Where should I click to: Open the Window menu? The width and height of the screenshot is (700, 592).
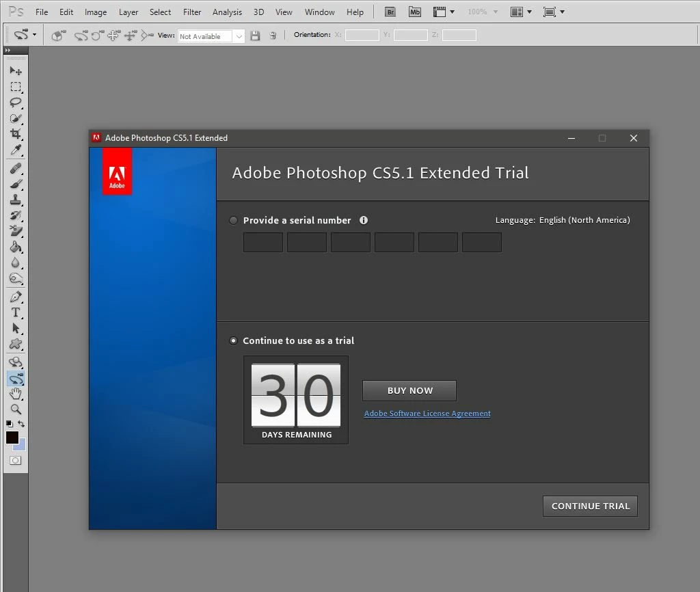[320, 12]
